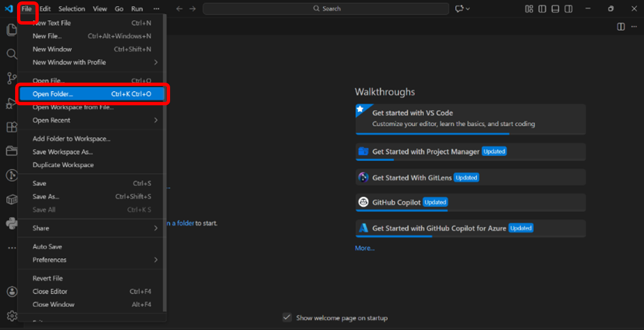Open the File menu
Image resolution: width=644 pixels, height=330 pixels.
[x=26, y=8]
